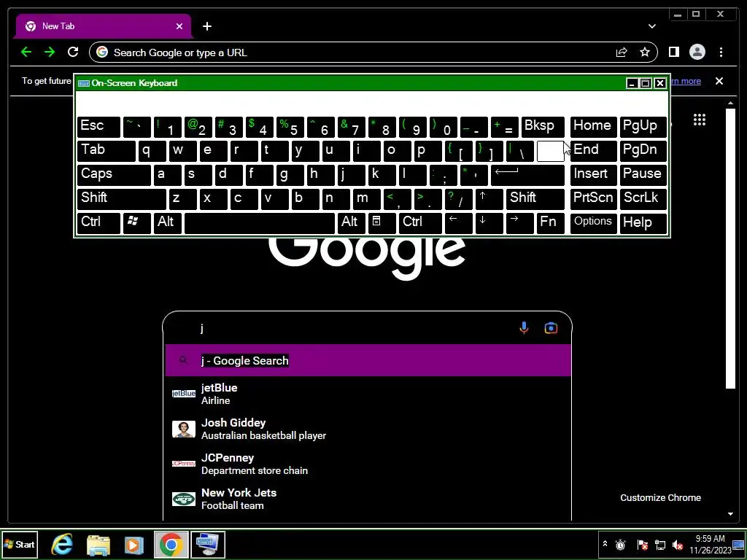Bookmark this tab with the star icon
The height and width of the screenshot is (560, 747).
645,52
